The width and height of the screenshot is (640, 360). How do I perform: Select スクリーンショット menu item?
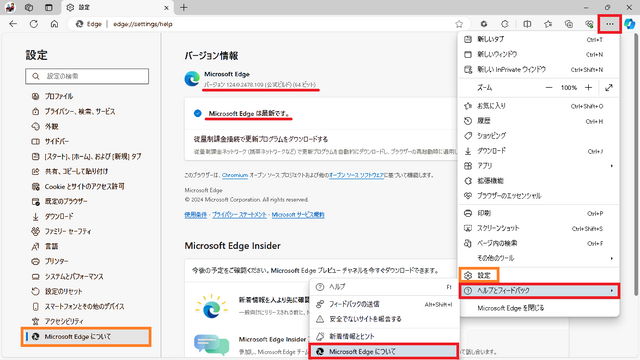point(539,228)
